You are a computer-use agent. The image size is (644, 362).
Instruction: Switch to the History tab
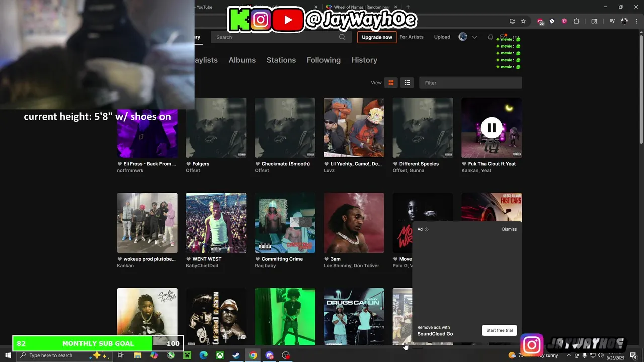point(364,60)
